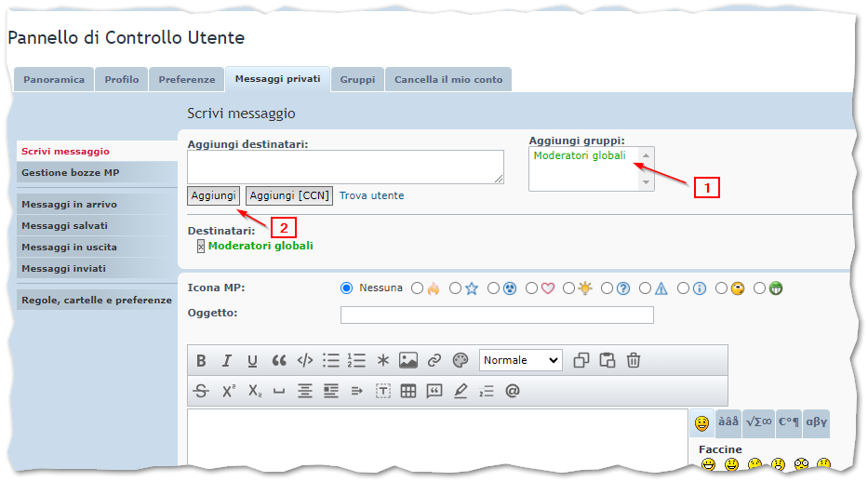Choose the heart message icon radio

[531, 288]
